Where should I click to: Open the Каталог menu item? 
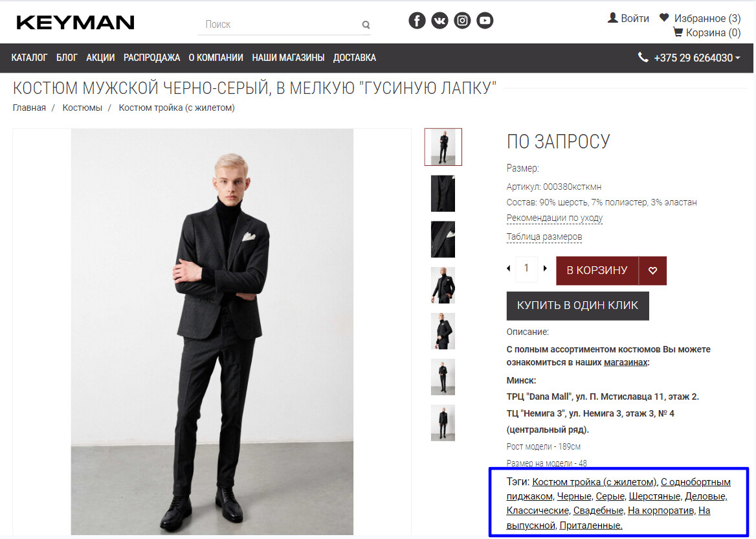click(x=30, y=58)
